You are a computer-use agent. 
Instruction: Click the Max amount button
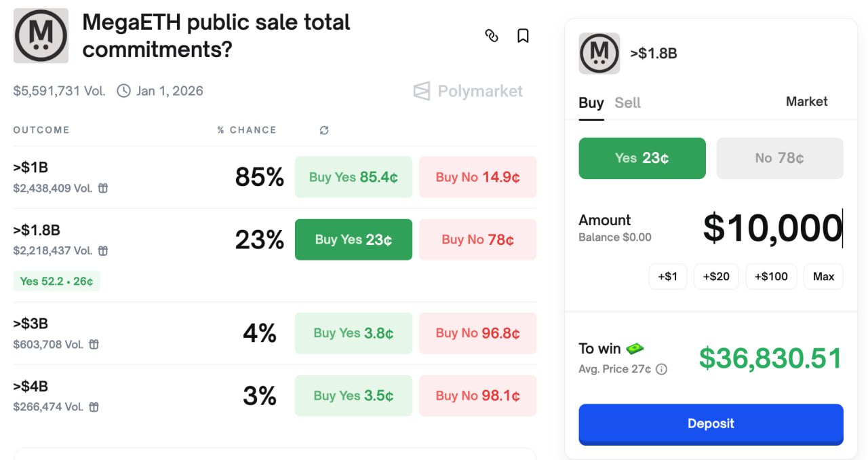click(x=823, y=277)
